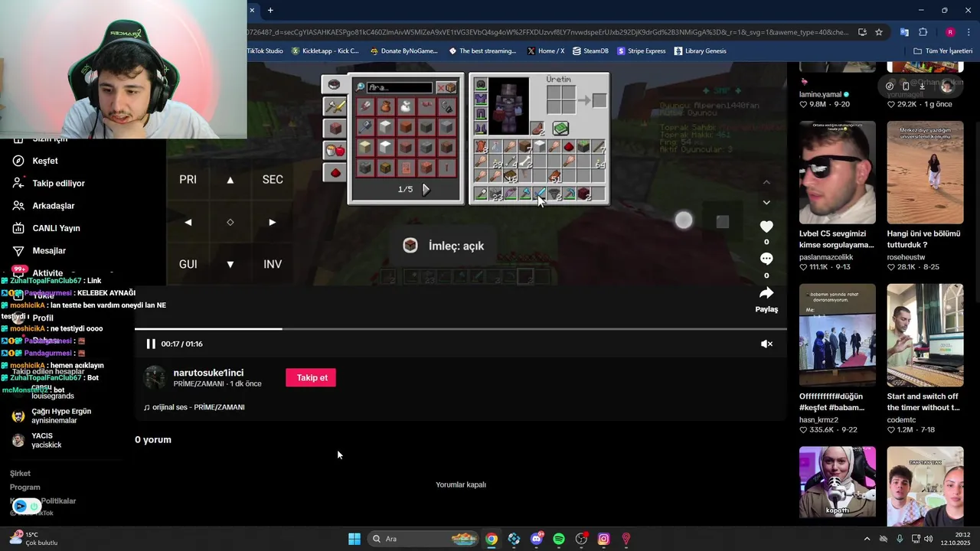Open narutosuke1inci's round avatar
The height and width of the screenshot is (551, 980).
click(x=155, y=377)
